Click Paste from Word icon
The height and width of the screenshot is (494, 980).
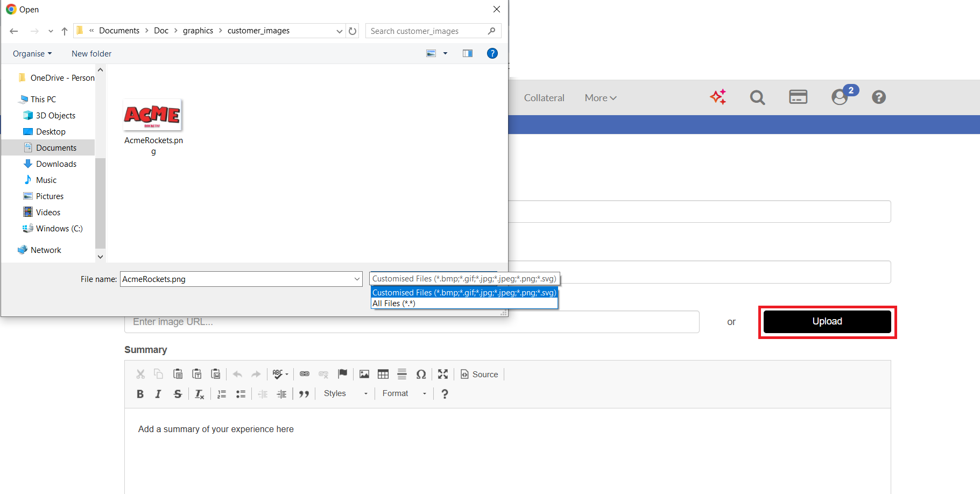[216, 374]
